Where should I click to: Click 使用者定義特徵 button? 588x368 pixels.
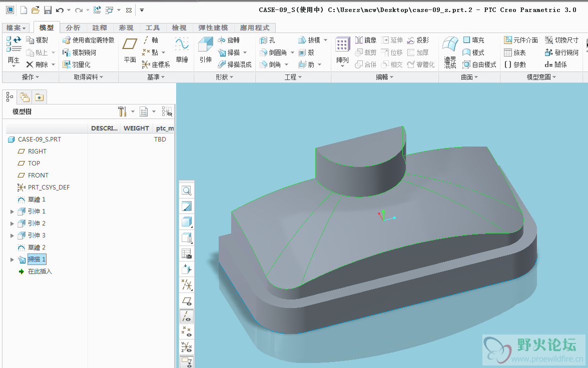click(x=89, y=40)
